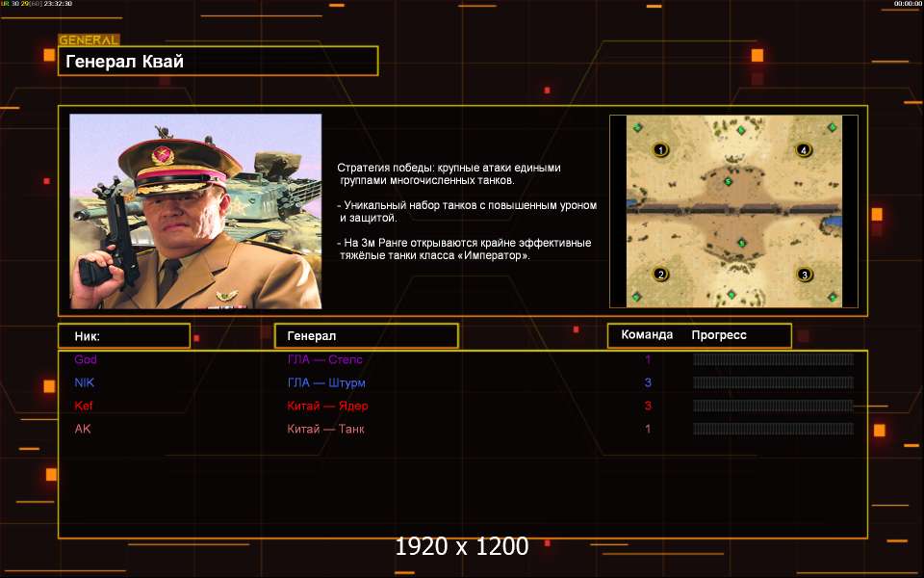Click start position 1 marker on map
This screenshot has height=578, width=924.
click(x=660, y=150)
